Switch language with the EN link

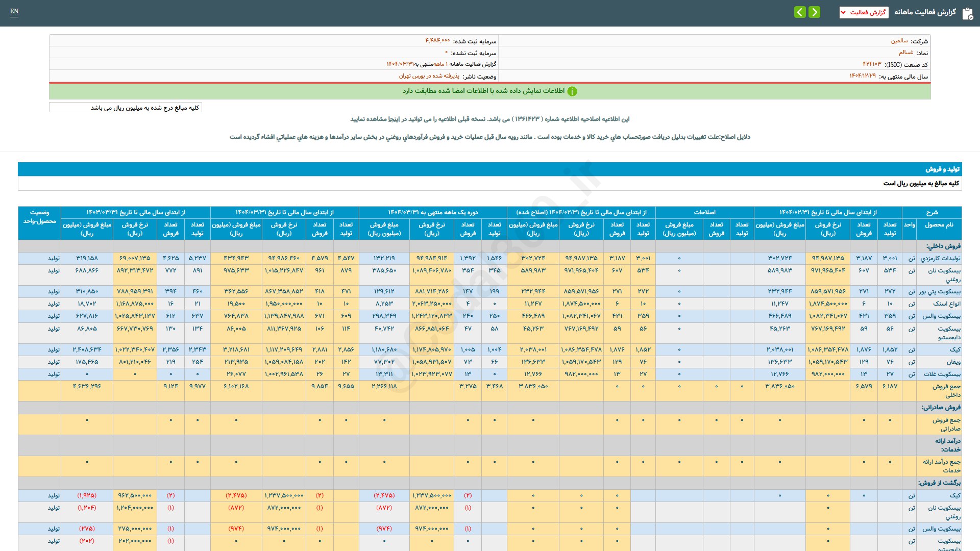[x=14, y=11]
